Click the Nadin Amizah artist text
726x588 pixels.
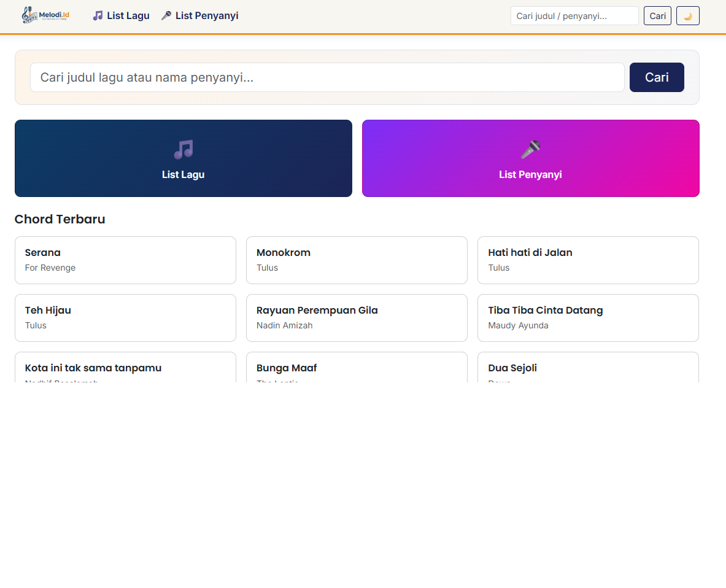[284, 325]
